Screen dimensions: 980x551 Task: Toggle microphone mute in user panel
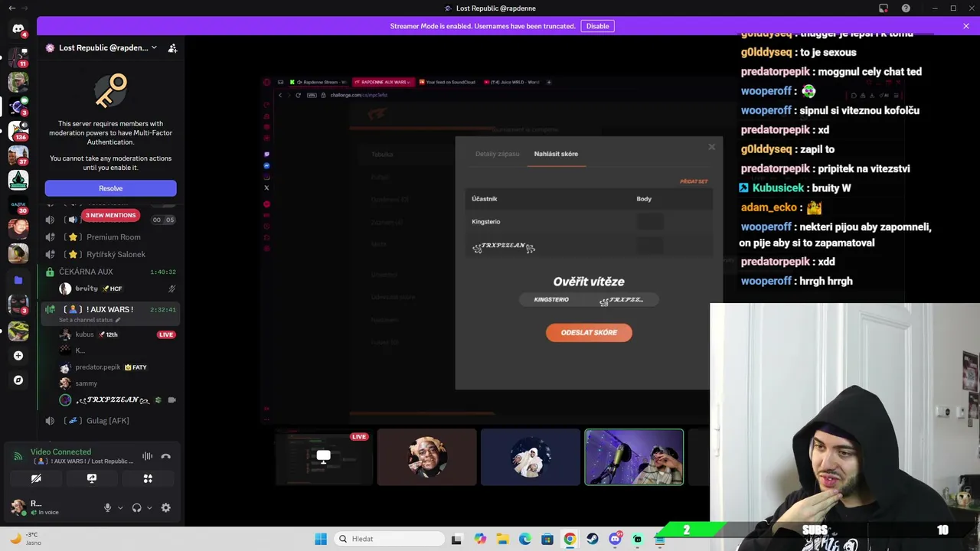pyautogui.click(x=107, y=507)
